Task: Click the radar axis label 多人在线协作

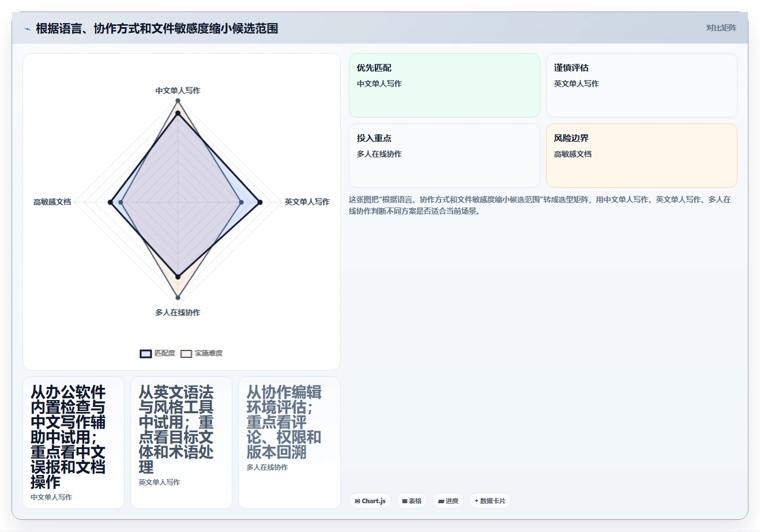Action: point(178,312)
